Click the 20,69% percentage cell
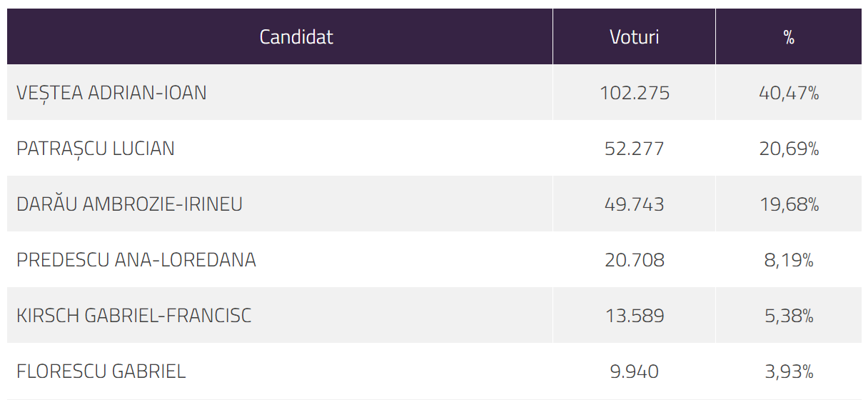Viewport: 868px width, 400px height. point(788,149)
